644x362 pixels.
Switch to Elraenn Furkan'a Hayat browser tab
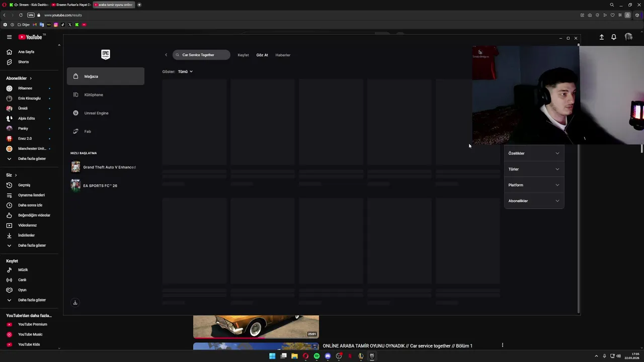[71, 5]
